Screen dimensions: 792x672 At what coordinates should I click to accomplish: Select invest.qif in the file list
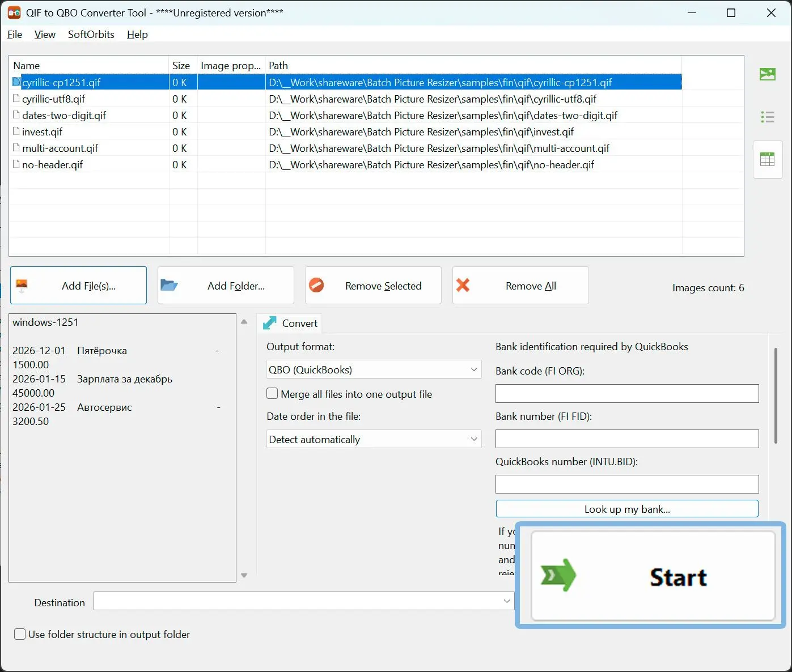coord(43,131)
